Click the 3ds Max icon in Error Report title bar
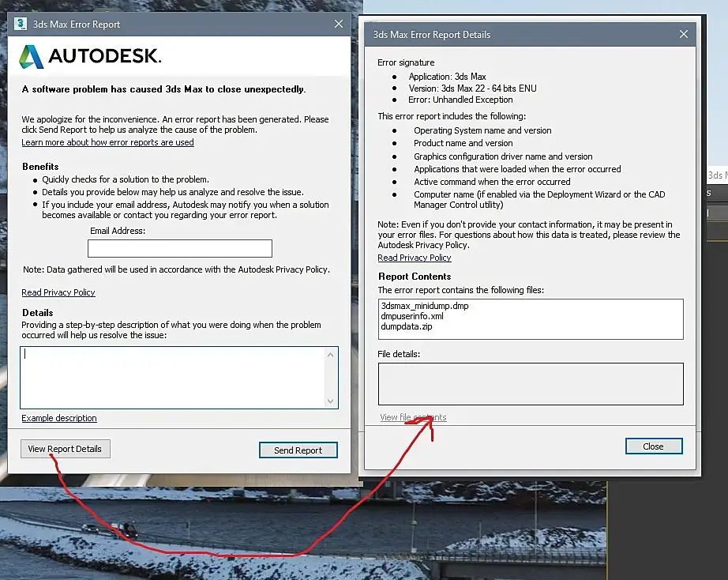Screen dimensions: 728x580 point(21,24)
